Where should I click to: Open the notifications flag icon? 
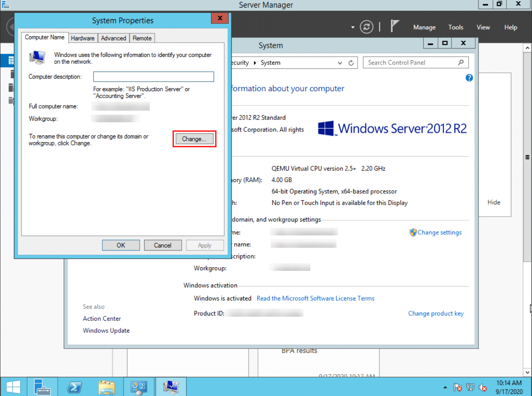coord(394,26)
